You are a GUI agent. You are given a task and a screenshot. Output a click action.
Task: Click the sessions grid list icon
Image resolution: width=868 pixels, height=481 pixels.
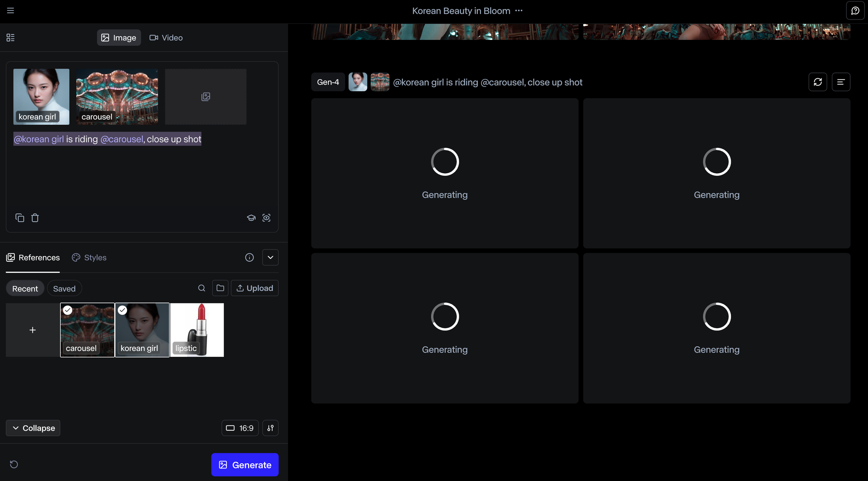point(10,38)
